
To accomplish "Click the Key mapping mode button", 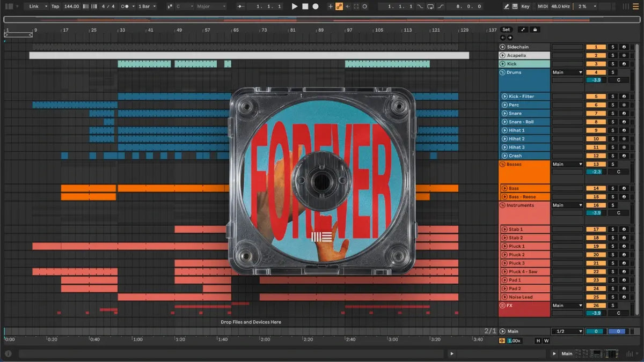I will tap(525, 6).
